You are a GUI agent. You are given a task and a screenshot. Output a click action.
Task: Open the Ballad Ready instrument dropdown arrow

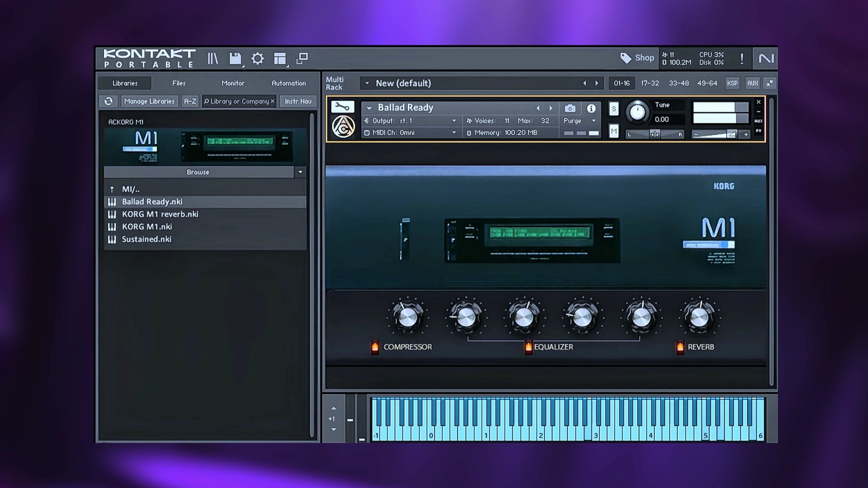tap(369, 108)
